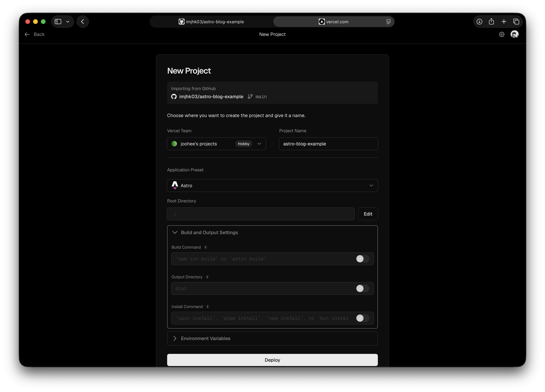Screen dimensions: 545x392
Task: Show Output Directory info icon
Action: (x=207, y=277)
